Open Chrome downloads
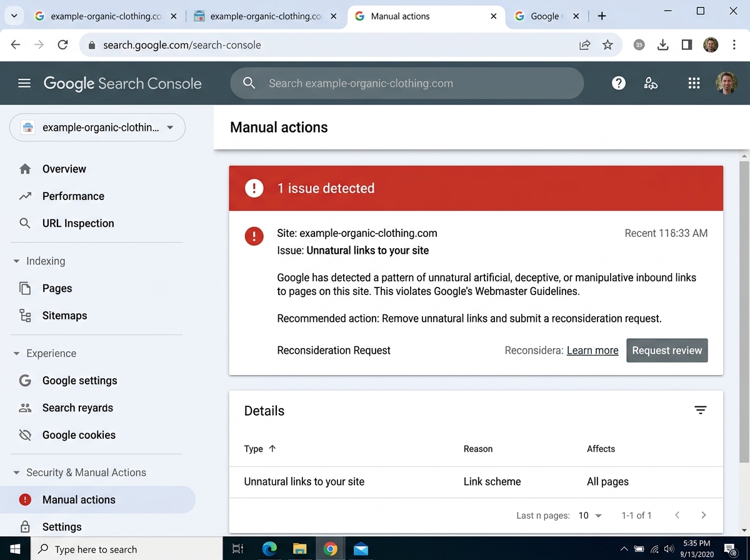750x560 pixels. click(663, 44)
